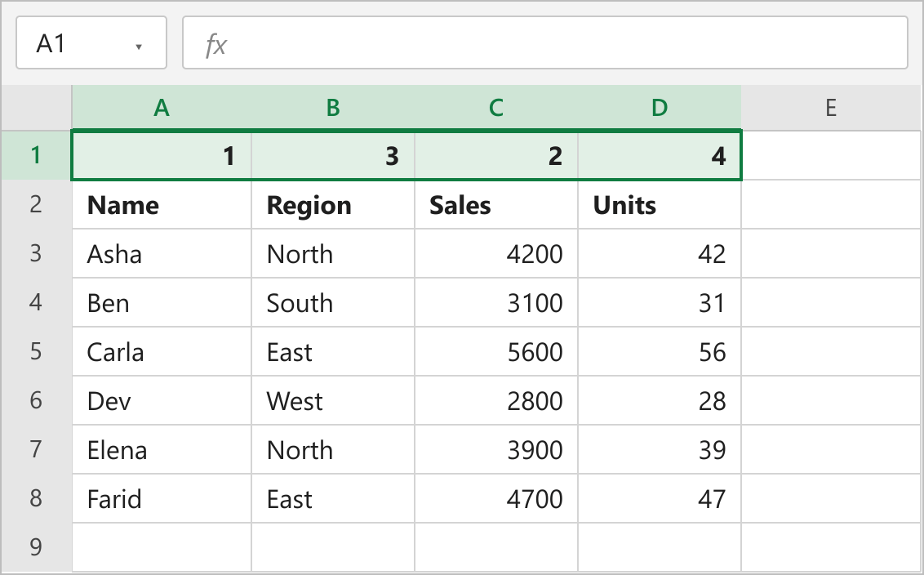Click the Select All corner button
Image resolution: width=924 pixels, height=575 pixels.
(36, 107)
